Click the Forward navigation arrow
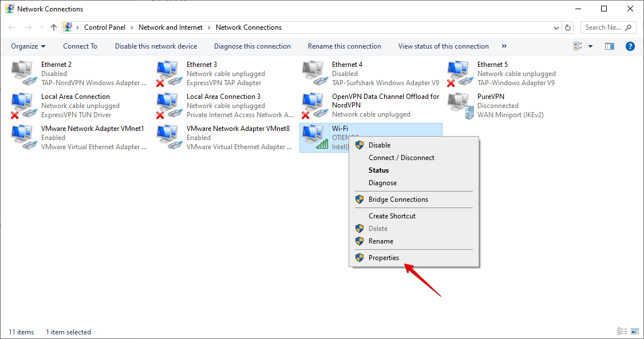This screenshot has width=644, height=339. pyautogui.click(x=29, y=27)
